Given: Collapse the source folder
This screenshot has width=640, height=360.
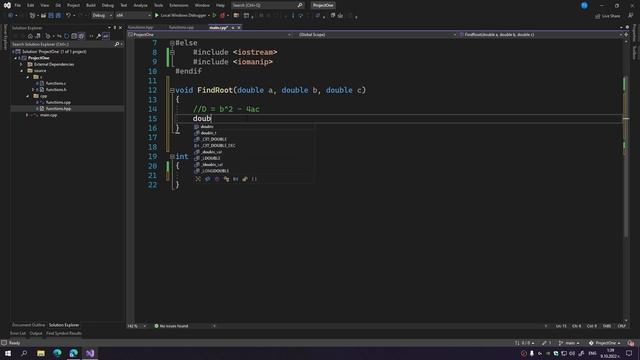Looking at the screenshot, I should (x=22, y=71).
